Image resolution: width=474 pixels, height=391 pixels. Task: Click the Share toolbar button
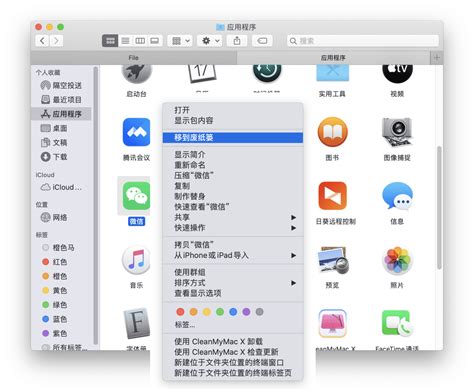(237, 41)
